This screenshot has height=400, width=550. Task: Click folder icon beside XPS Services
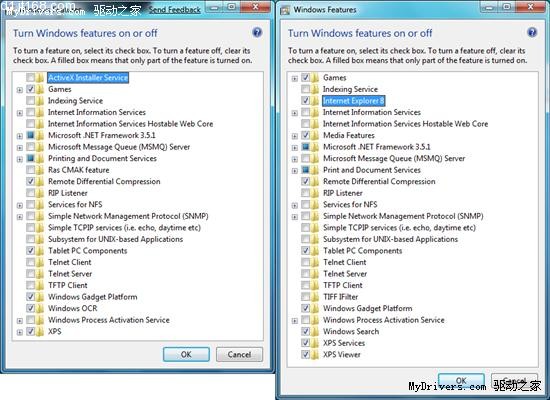315,343
